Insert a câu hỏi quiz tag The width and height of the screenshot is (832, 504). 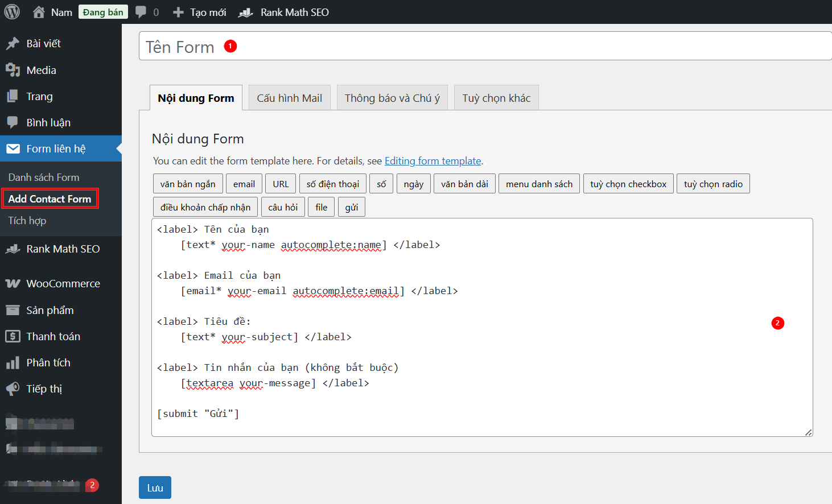(283, 207)
